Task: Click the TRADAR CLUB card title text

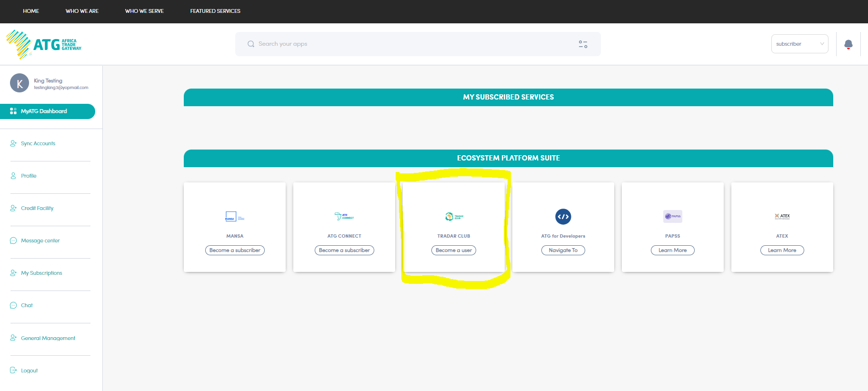Action: [454, 236]
